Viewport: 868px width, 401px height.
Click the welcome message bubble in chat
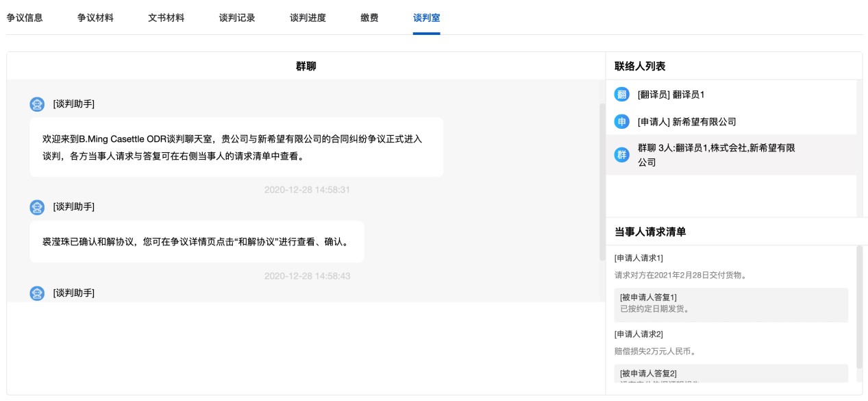[236, 147]
